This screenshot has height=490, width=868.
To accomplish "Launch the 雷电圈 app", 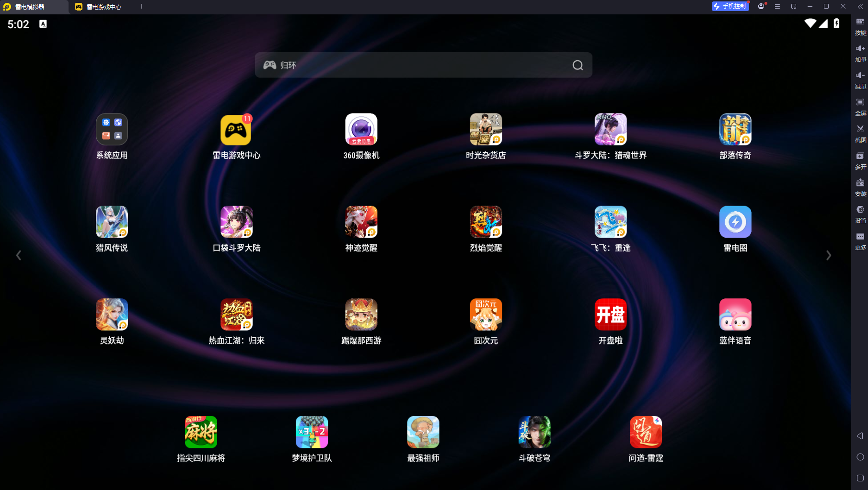I will point(735,222).
